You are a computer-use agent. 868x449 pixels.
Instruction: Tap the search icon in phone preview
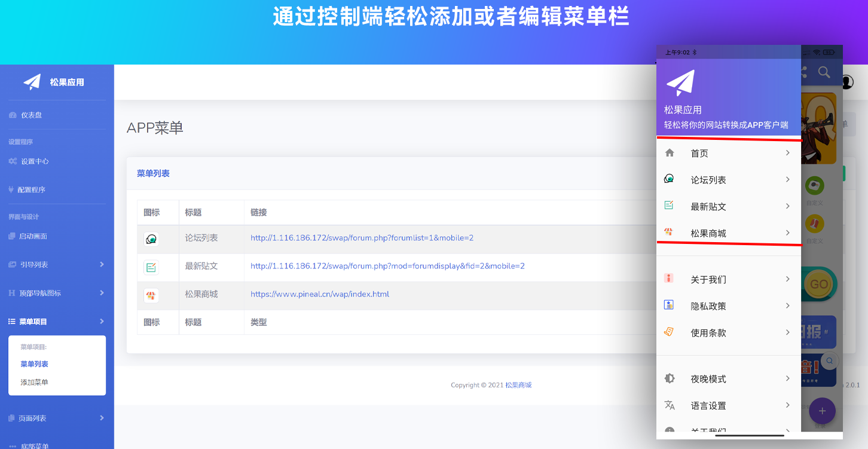[x=824, y=72]
